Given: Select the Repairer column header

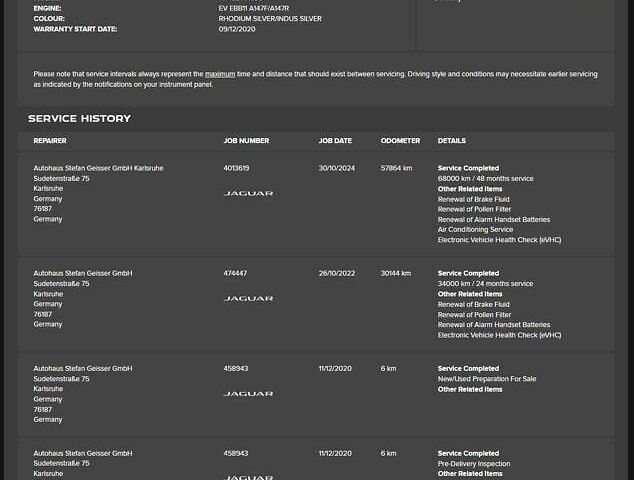Looking at the screenshot, I should tap(50, 141).
